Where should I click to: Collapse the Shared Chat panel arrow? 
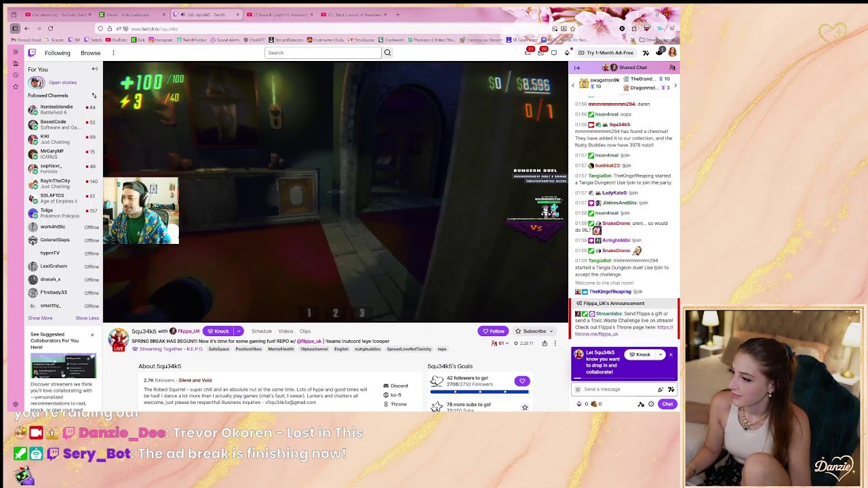tap(577, 68)
